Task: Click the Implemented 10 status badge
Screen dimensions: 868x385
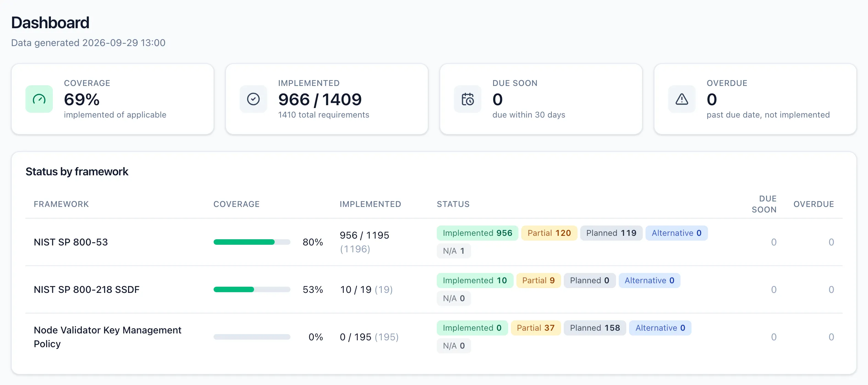Action: click(x=475, y=280)
